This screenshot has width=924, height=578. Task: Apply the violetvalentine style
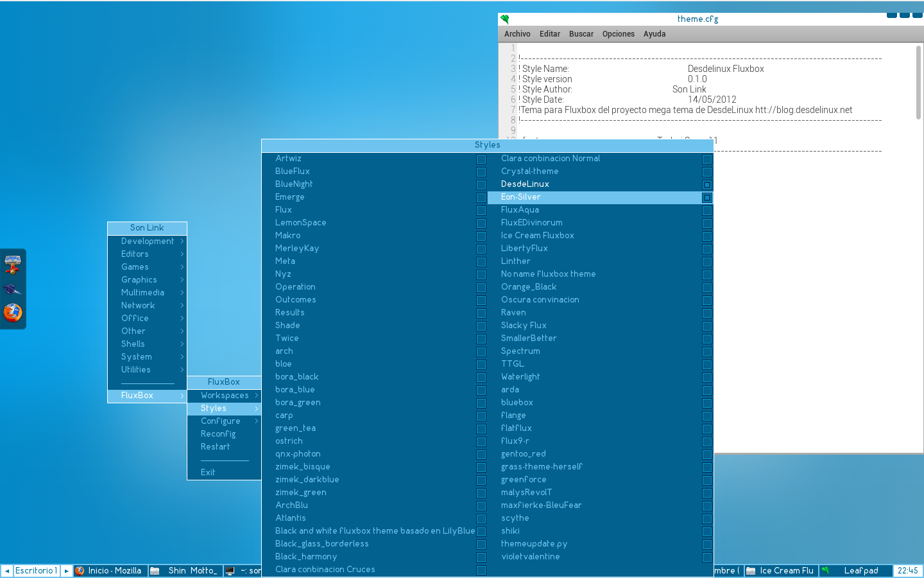(601, 557)
